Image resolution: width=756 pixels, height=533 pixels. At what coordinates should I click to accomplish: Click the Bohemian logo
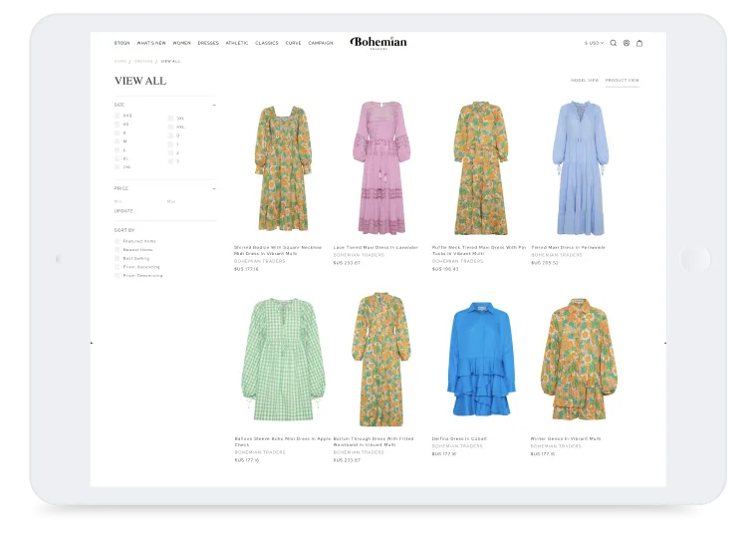coord(378,43)
